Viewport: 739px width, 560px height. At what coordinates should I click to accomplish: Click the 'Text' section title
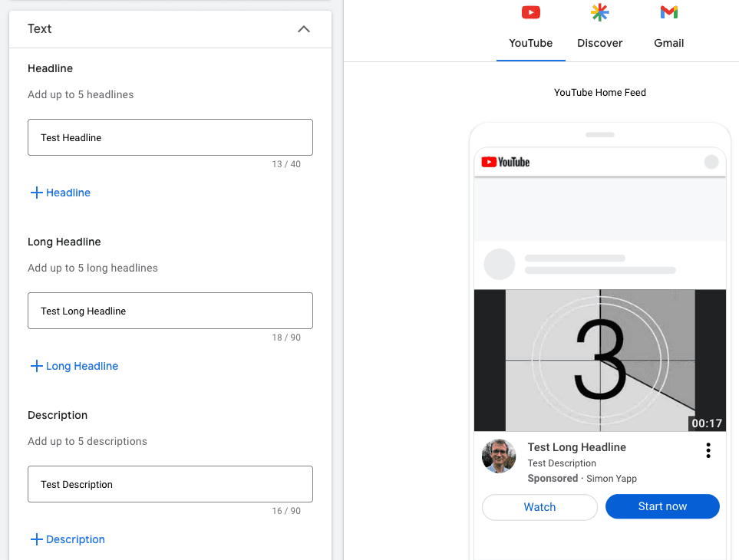[x=40, y=28]
